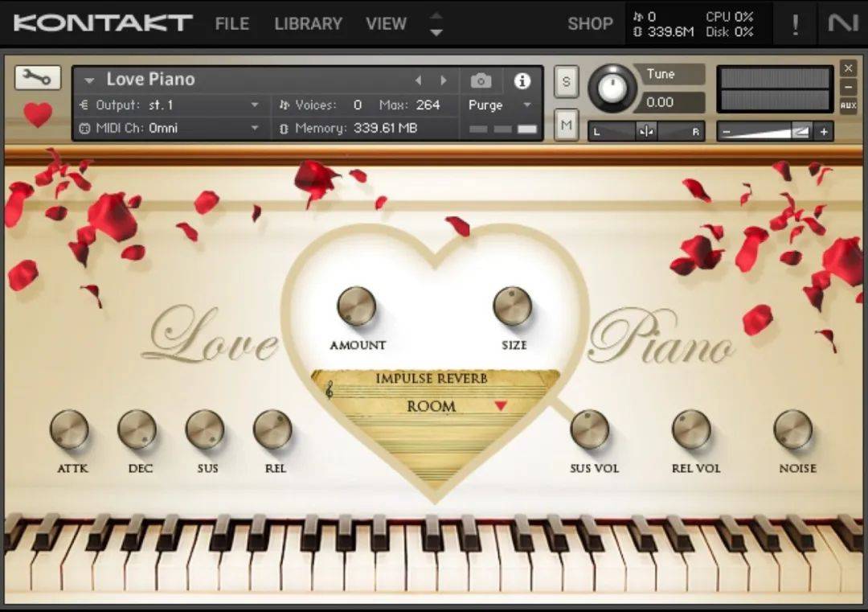The width and height of the screenshot is (868, 612).
Task: Click the NOISE knob
Action: (x=792, y=429)
